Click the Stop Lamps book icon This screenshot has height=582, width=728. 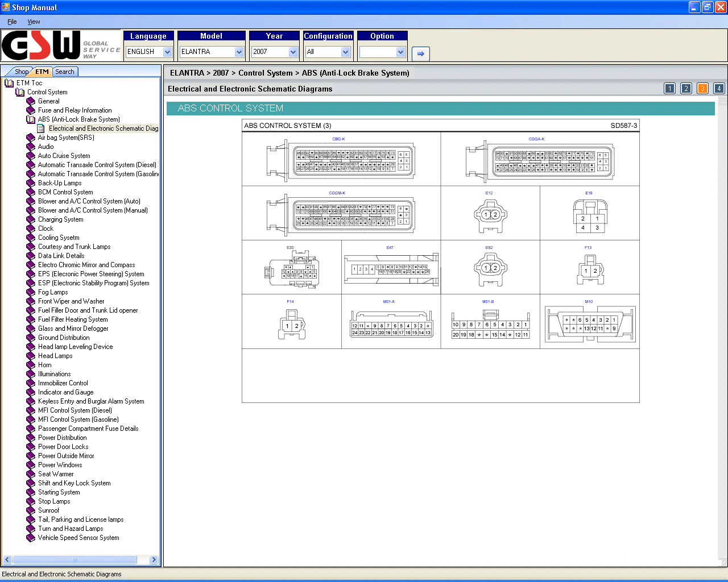pyautogui.click(x=31, y=501)
